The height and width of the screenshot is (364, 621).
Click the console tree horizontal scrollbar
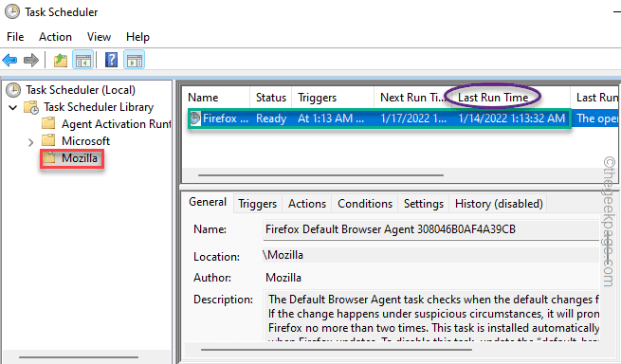(79, 357)
